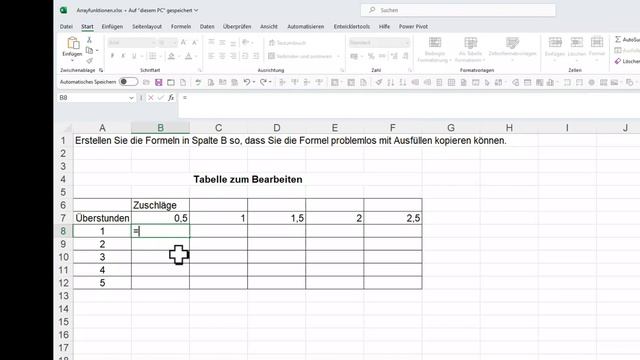Click the Redo arrow in quick access toolbar
Viewport: 640px width, 360px height.
coord(263,82)
